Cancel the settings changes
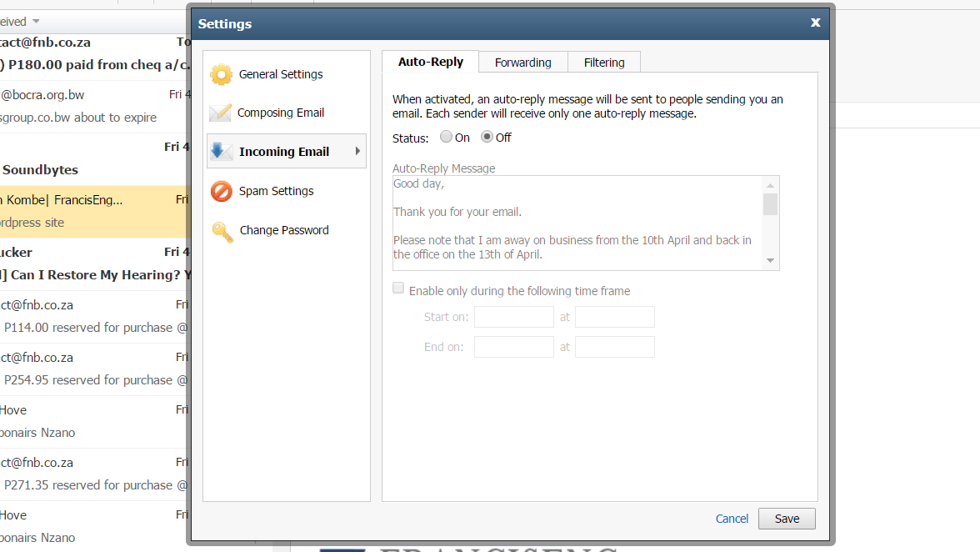Screen dimensions: 980x552 coord(732,519)
